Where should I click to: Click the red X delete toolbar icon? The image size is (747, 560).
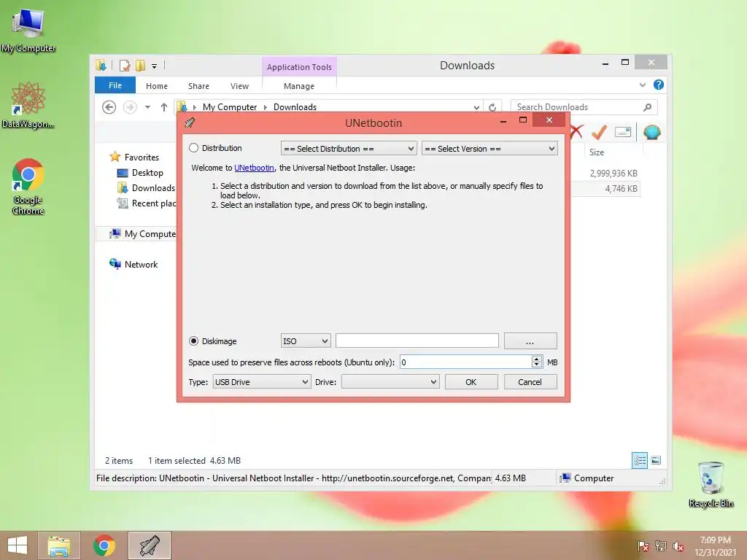point(576,132)
